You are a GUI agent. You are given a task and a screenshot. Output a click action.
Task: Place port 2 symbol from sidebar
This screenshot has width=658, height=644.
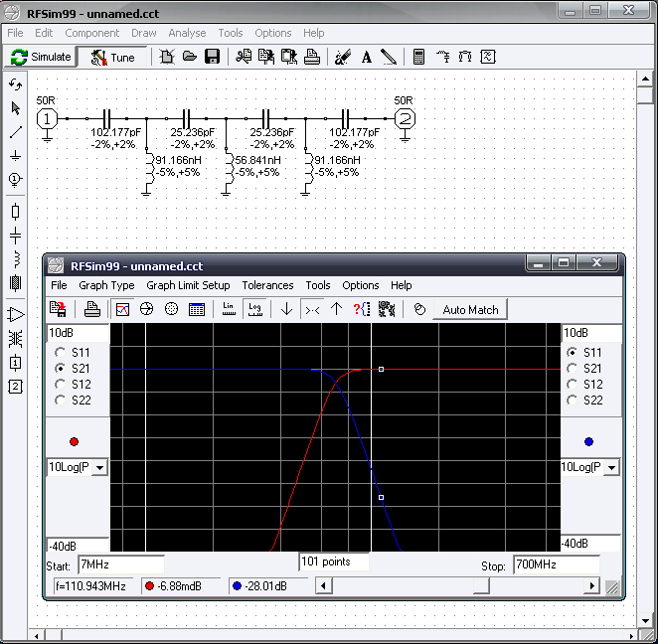point(16,387)
